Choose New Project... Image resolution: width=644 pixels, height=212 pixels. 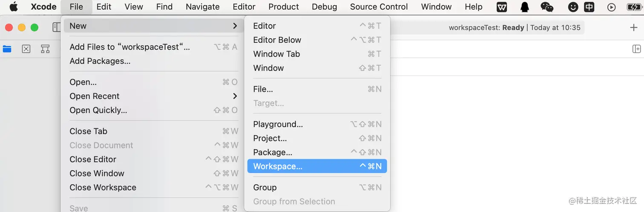(317, 138)
